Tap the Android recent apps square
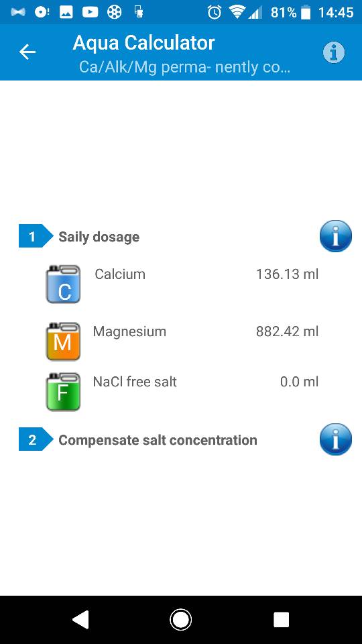 point(281,619)
